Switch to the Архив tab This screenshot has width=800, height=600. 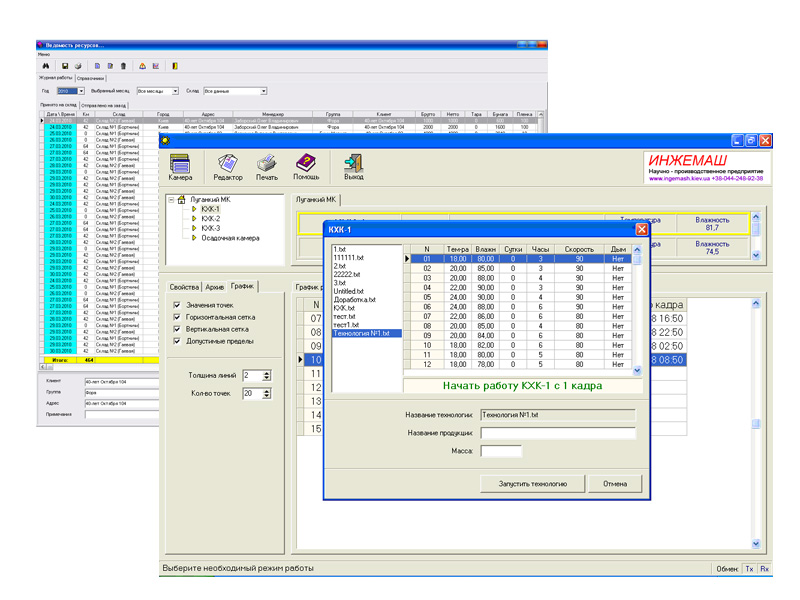[x=215, y=287]
